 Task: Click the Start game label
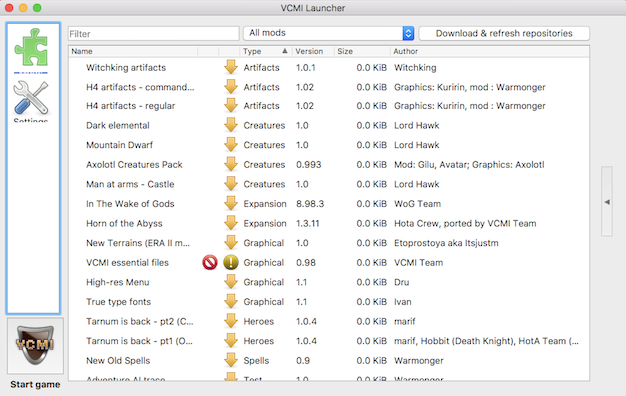(x=35, y=384)
